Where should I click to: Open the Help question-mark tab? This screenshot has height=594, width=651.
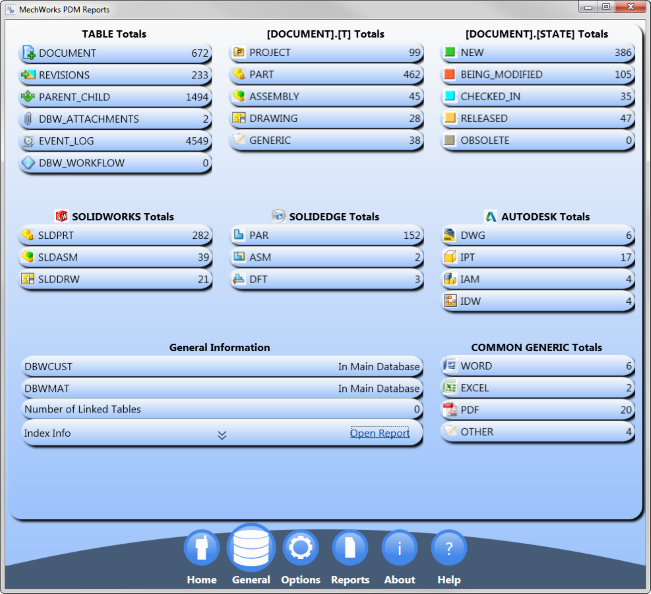[x=449, y=548]
